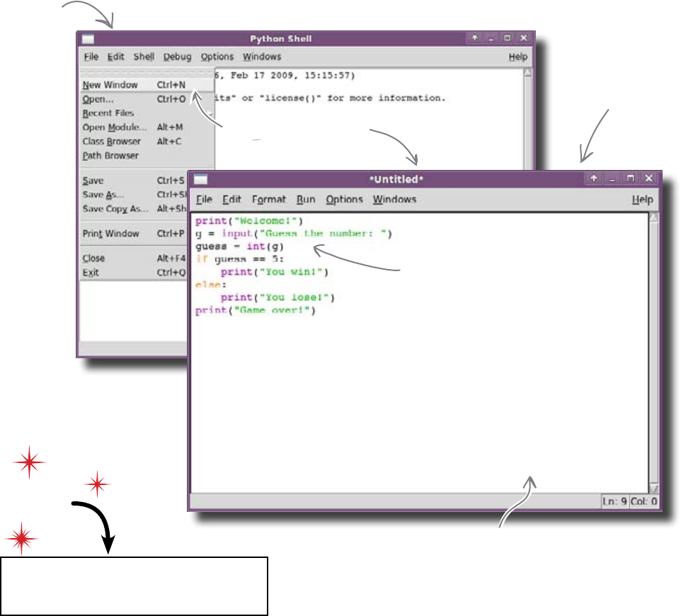Maximize the Untitled editor window
Screen dimensions: 681x616
pyautogui.click(x=631, y=178)
